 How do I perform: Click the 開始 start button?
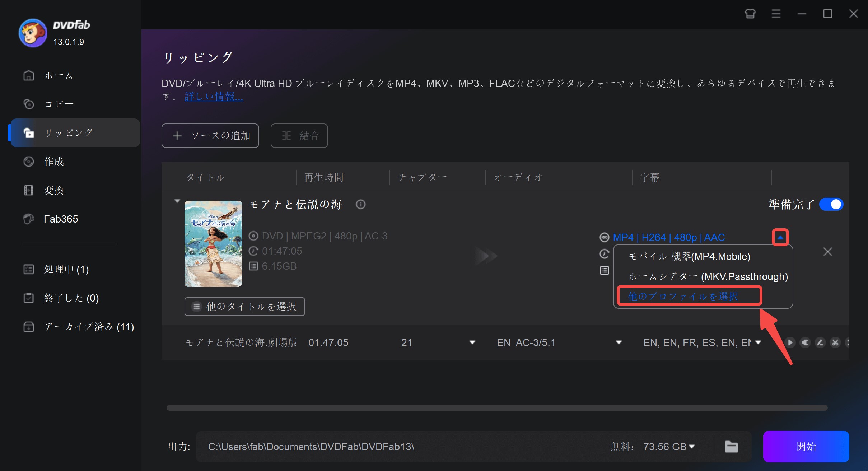tap(806, 447)
